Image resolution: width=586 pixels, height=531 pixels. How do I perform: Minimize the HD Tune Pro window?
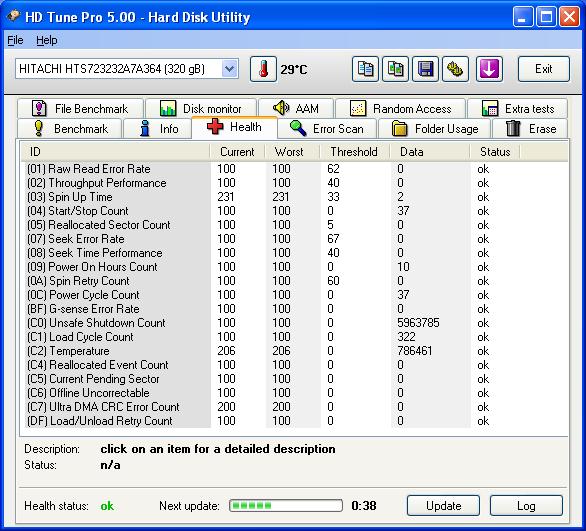click(523, 17)
